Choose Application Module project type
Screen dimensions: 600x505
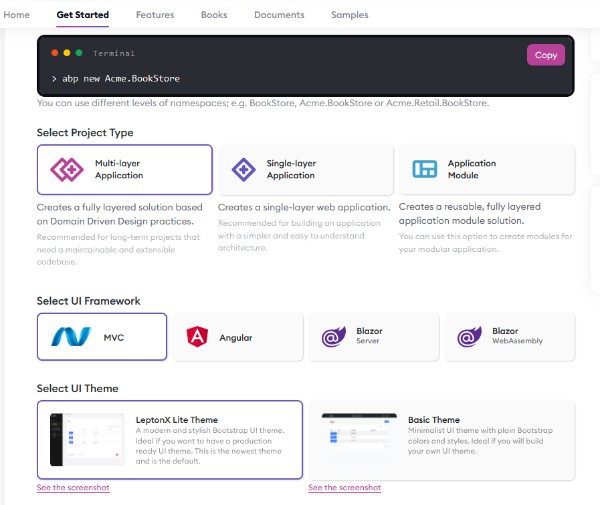click(486, 170)
